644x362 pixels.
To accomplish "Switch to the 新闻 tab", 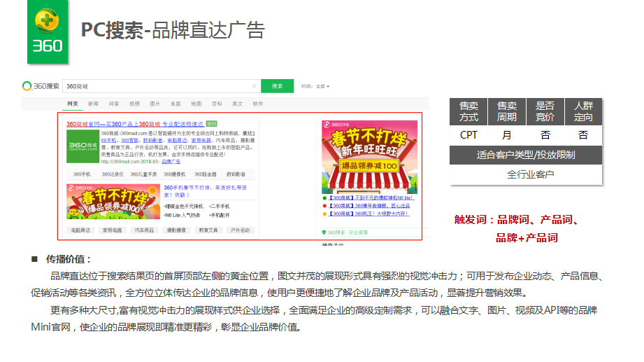I will tap(93, 104).
